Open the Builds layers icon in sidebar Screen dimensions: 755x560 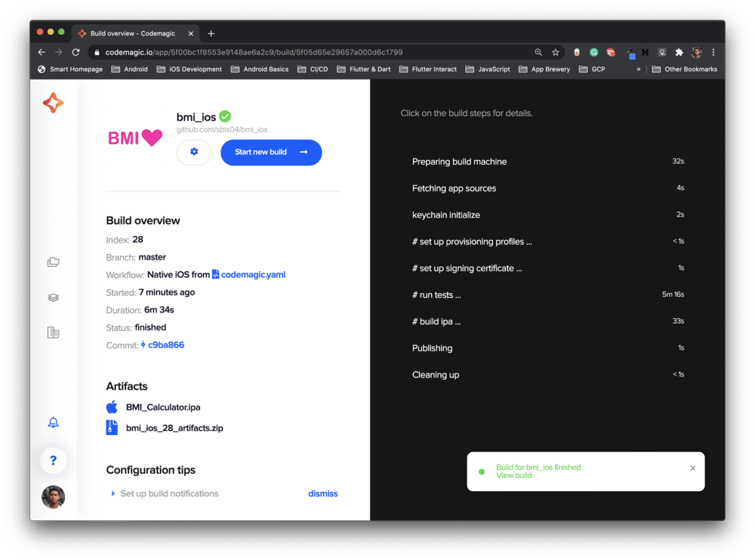point(53,298)
